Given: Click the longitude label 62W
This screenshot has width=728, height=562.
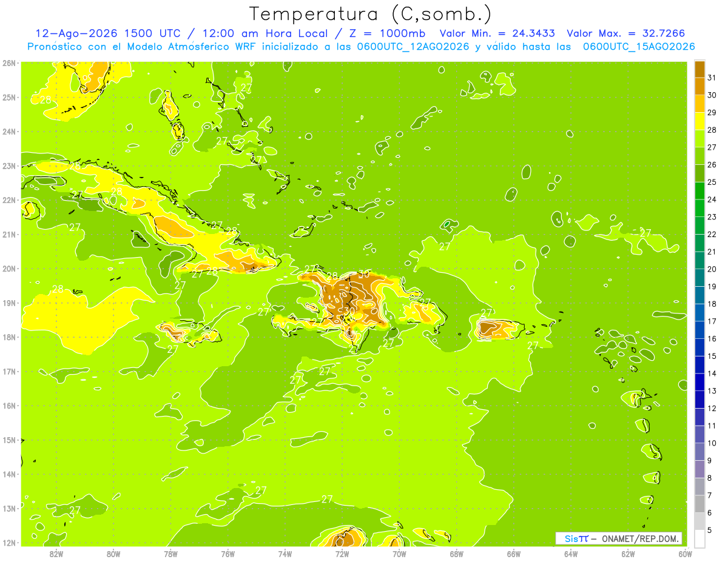Looking at the screenshot, I should [628, 554].
